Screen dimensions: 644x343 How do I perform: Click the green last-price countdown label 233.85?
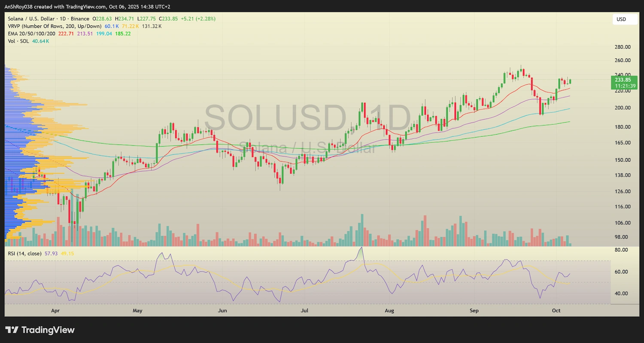tap(623, 83)
